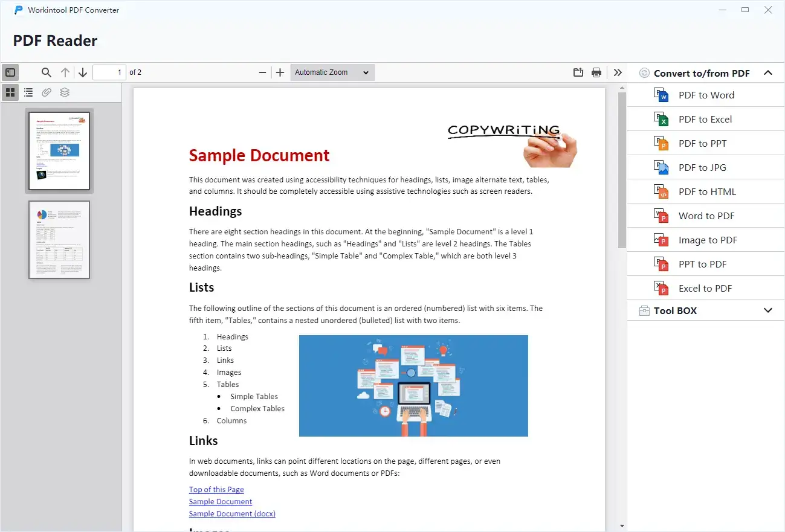Toggle the sidebar panel button

(x=10, y=72)
